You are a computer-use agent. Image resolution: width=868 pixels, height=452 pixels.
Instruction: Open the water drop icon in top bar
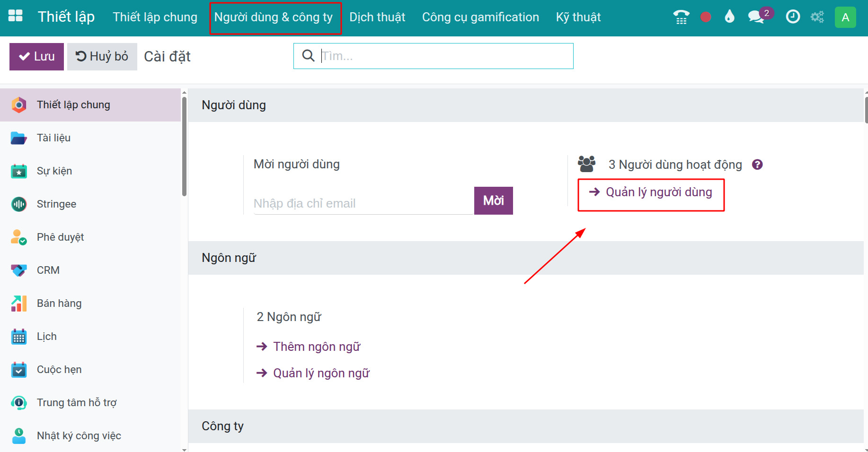click(729, 16)
